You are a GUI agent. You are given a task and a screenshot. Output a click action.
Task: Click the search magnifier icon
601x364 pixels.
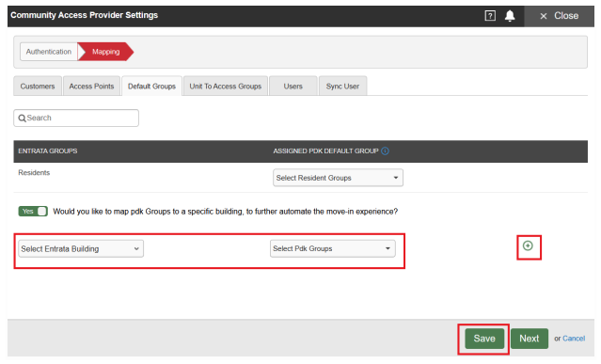tap(23, 119)
